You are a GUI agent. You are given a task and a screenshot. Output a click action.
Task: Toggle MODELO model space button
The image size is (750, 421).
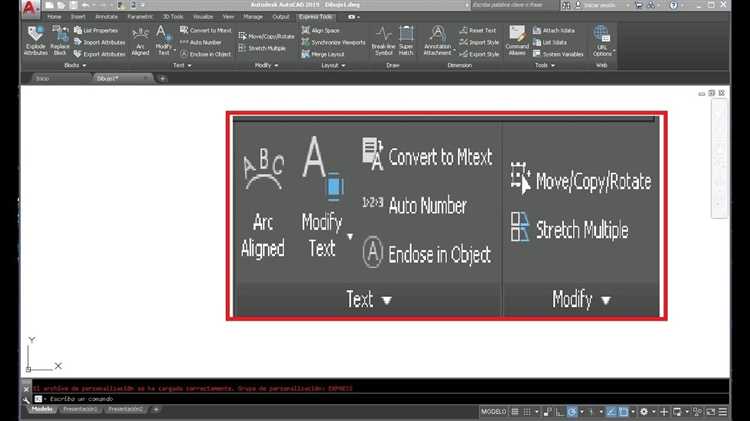[x=494, y=411]
